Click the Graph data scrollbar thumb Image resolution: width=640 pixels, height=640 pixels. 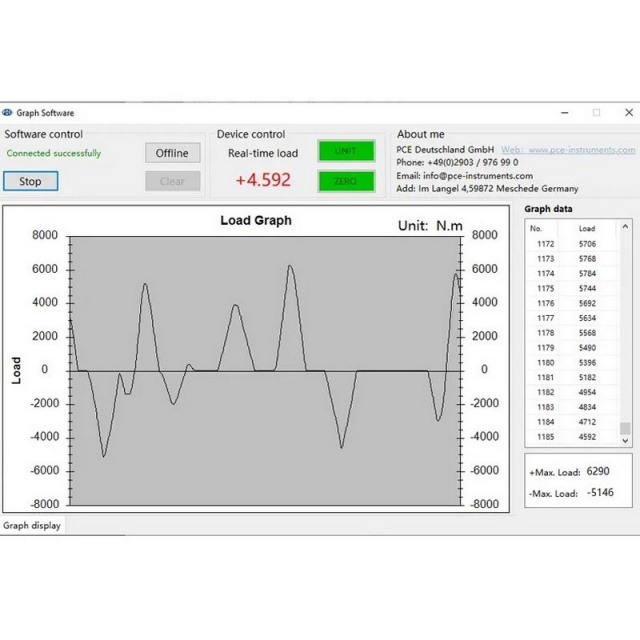coord(625,428)
